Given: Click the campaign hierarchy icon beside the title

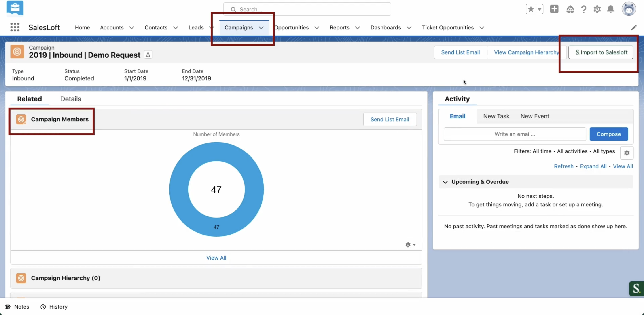Looking at the screenshot, I should (148, 55).
